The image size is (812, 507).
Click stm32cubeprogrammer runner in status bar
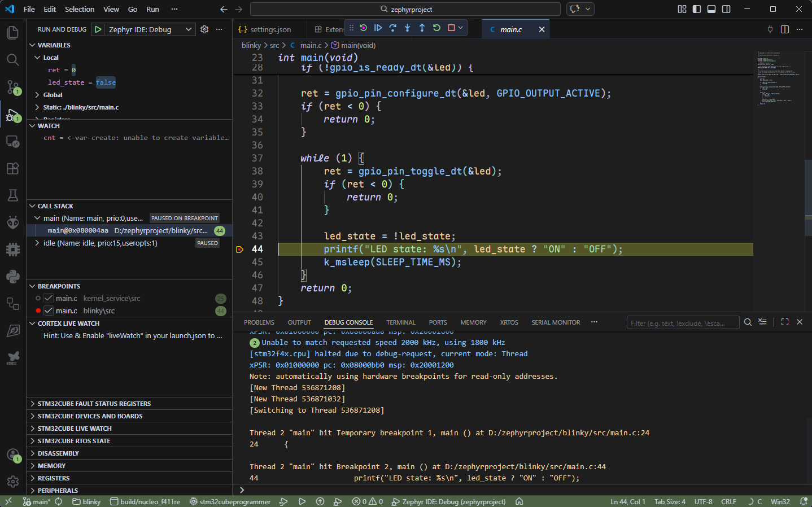[230, 501]
